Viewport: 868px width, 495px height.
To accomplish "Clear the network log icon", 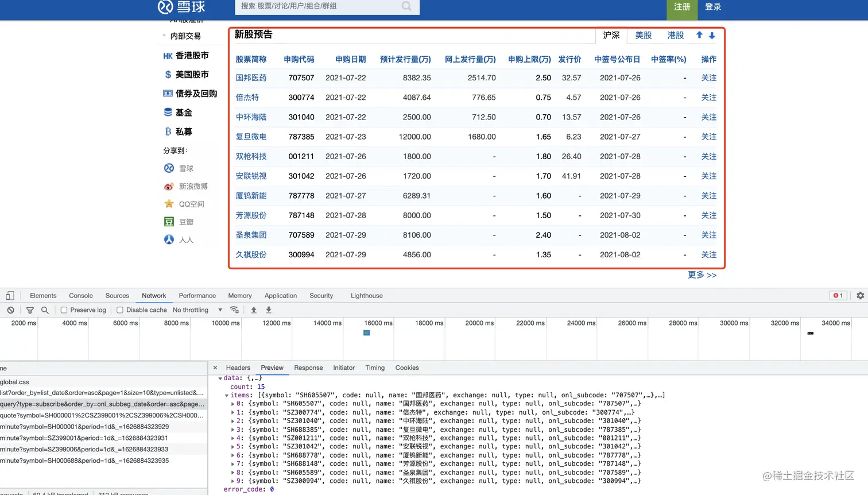I will (x=10, y=310).
